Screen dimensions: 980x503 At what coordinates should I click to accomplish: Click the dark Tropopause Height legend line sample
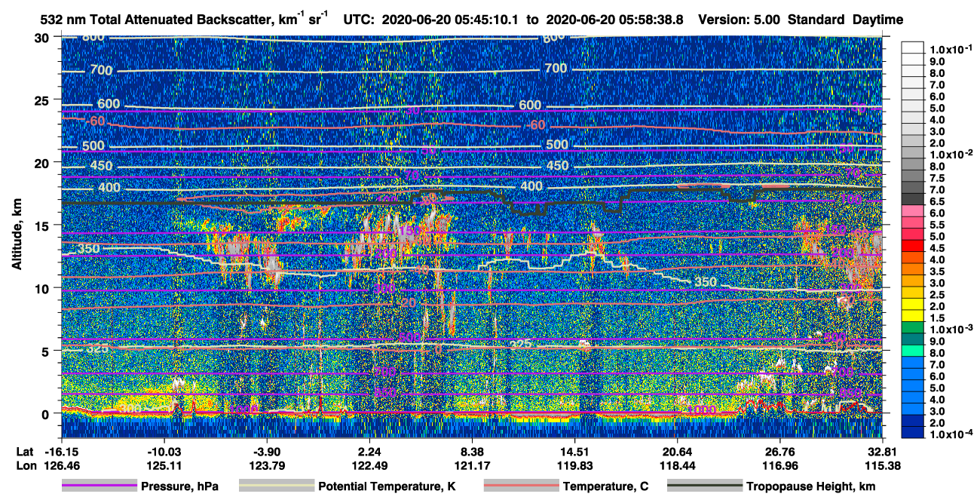pos(705,486)
